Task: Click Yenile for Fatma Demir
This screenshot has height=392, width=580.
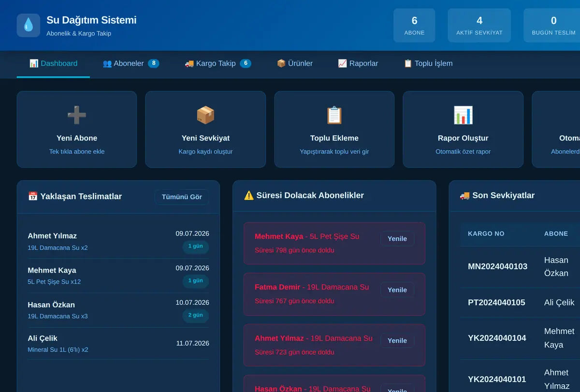Action: tap(397, 290)
